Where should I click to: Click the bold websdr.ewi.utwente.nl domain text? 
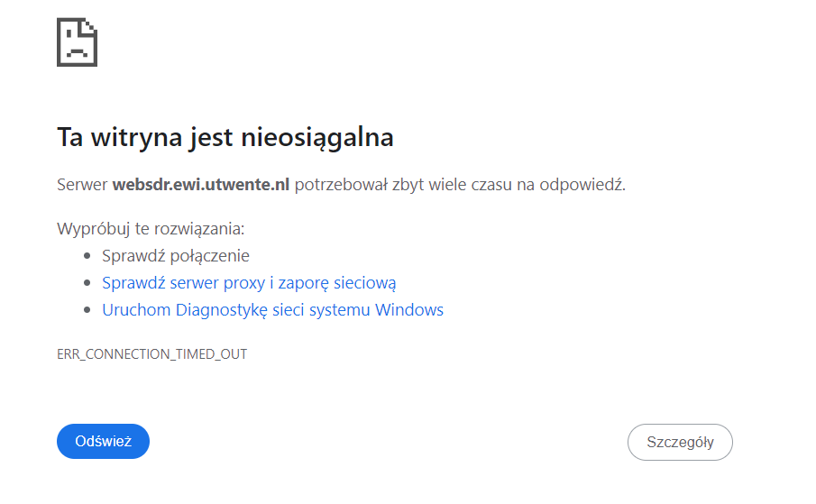pyautogui.click(x=200, y=185)
